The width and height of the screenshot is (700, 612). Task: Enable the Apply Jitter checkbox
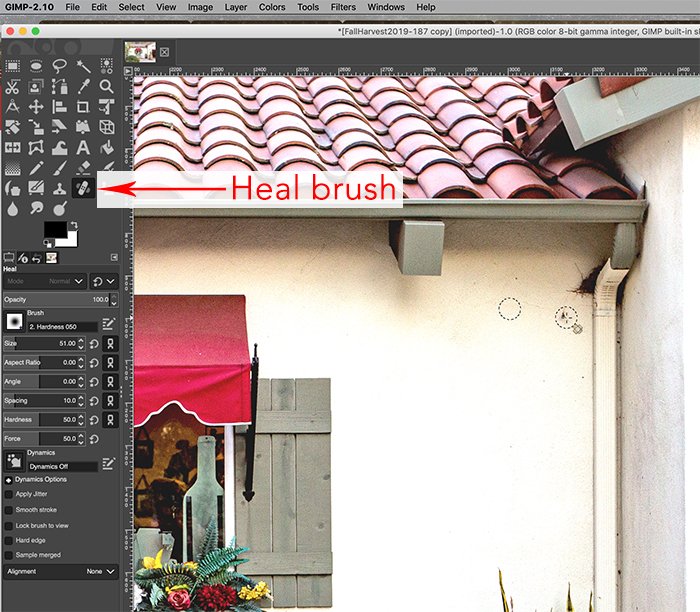coord(9,494)
